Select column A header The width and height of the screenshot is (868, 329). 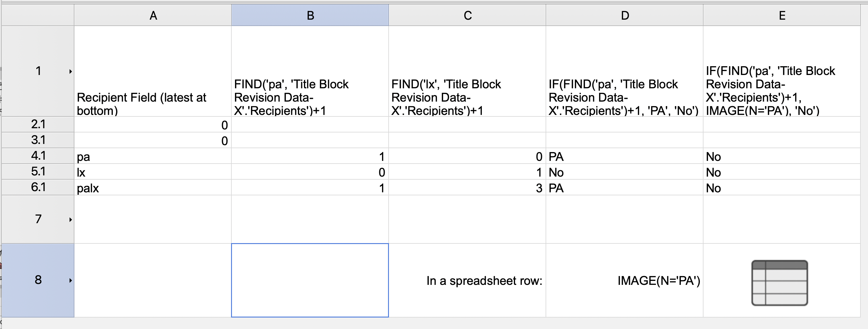153,15
